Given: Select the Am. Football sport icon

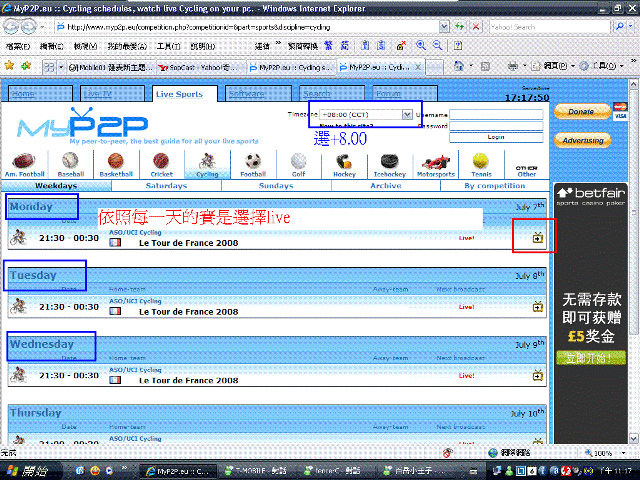Looking at the screenshot, I should click(x=24, y=165).
